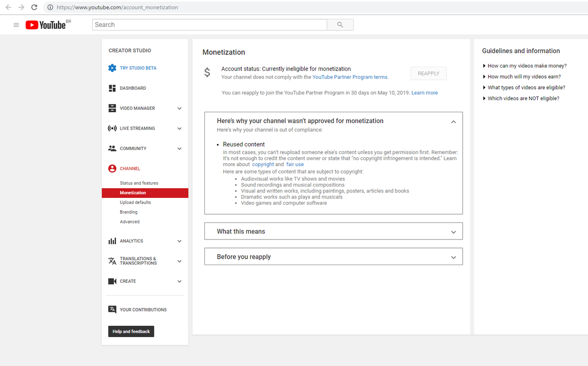Click the Monetization page title
The width and height of the screenshot is (588, 366).
click(224, 52)
